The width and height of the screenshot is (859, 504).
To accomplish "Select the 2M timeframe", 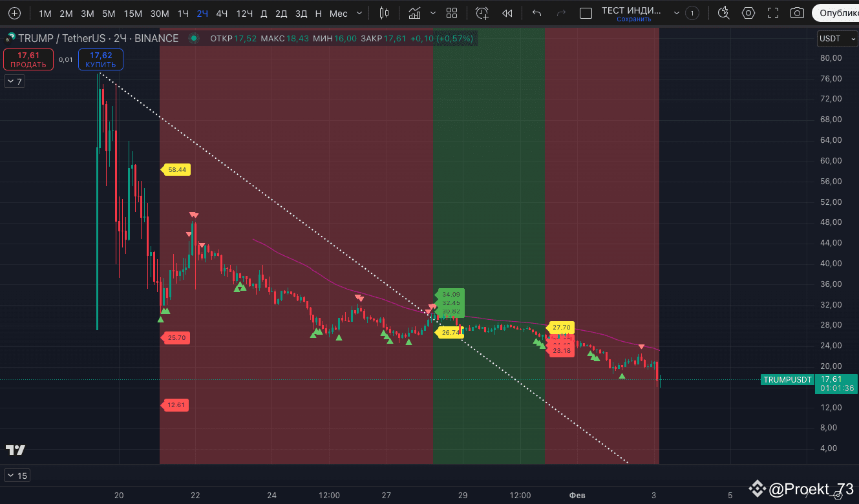I will click(66, 14).
